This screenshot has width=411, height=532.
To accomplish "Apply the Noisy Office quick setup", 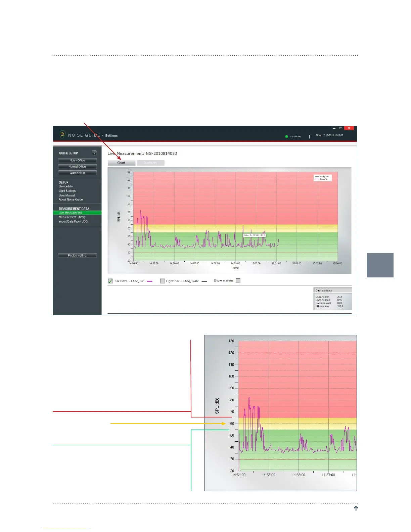I will [x=77, y=161].
